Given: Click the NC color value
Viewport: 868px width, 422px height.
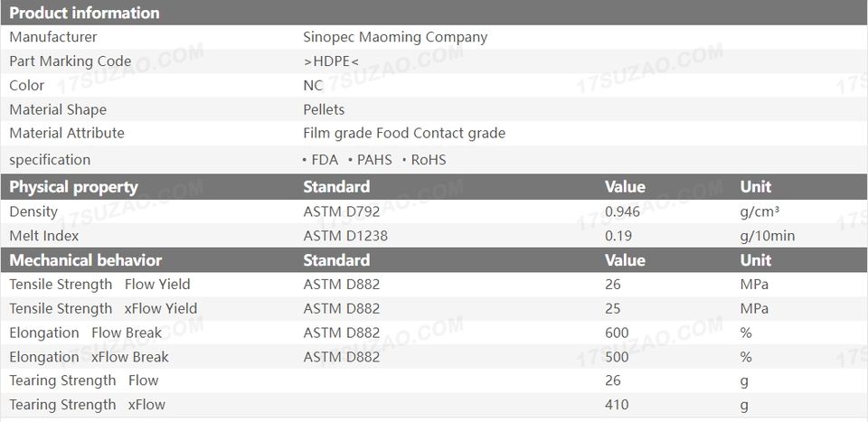Looking at the screenshot, I should click(313, 86).
